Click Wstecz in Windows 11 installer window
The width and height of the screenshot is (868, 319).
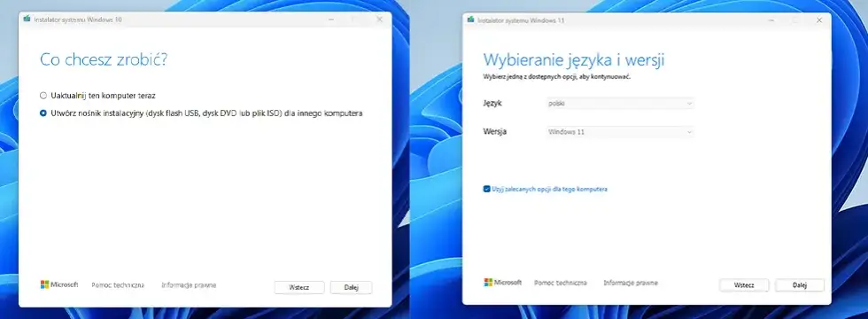coord(744,285)
